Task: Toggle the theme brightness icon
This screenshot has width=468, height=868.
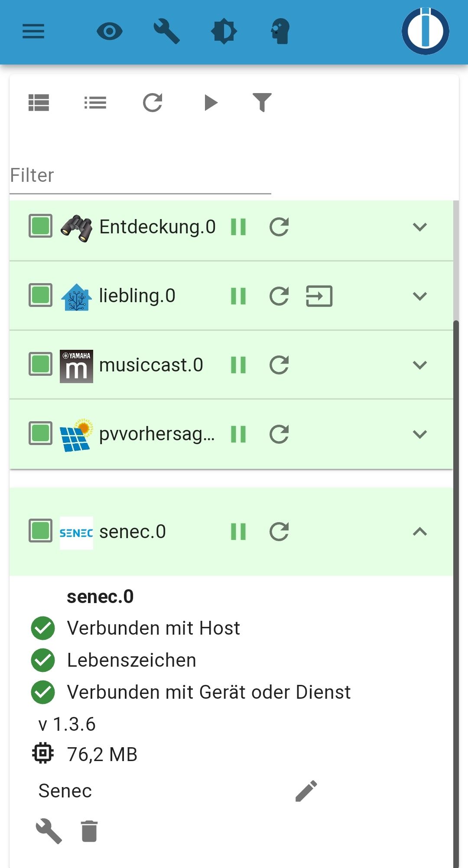Action: pyautogui.click(x=224, y=32)
